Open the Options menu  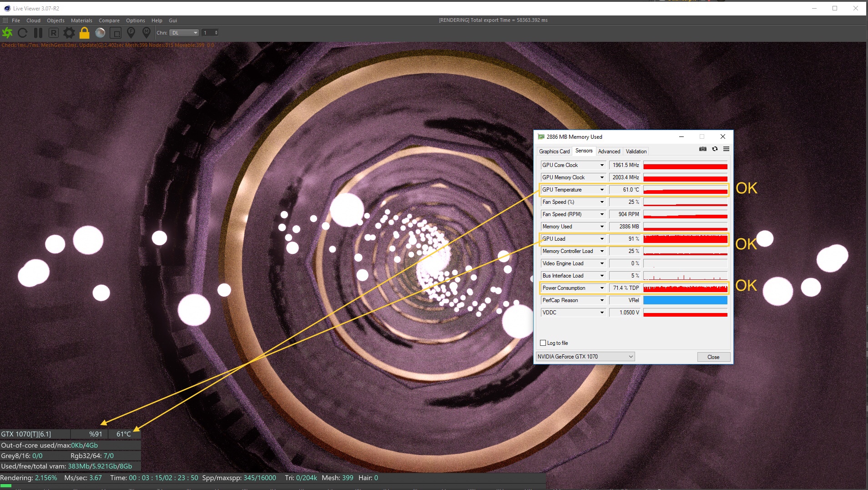(136, 20)
